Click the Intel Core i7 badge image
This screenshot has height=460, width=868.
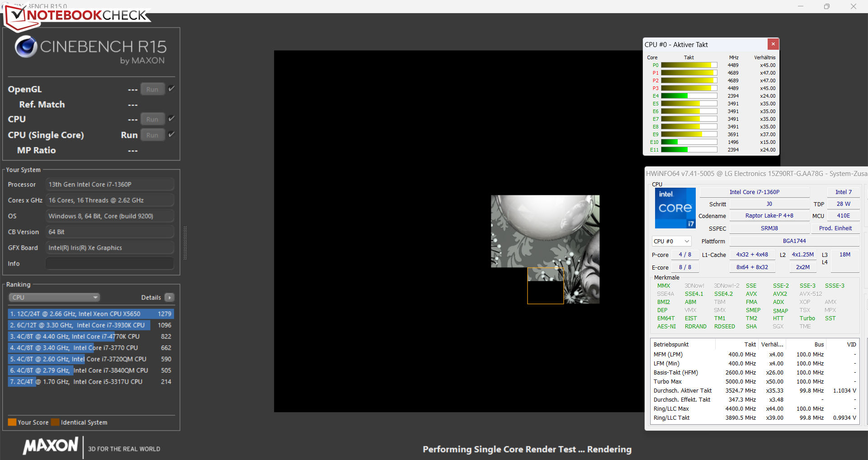(675, 208)
